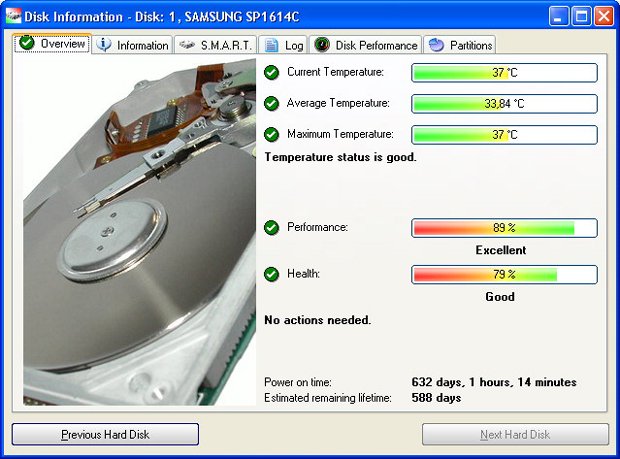
Task: Click the Average Temperature 33,84 °C bar
Action: (x=504, y=104)
